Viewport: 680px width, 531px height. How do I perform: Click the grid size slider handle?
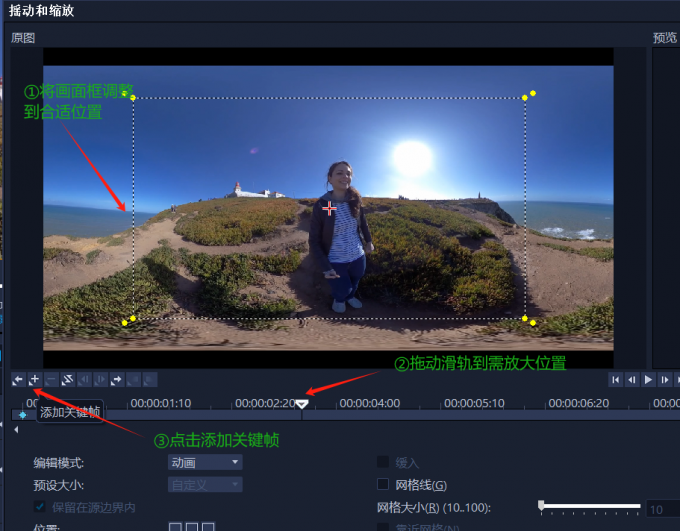pos(541,506)
